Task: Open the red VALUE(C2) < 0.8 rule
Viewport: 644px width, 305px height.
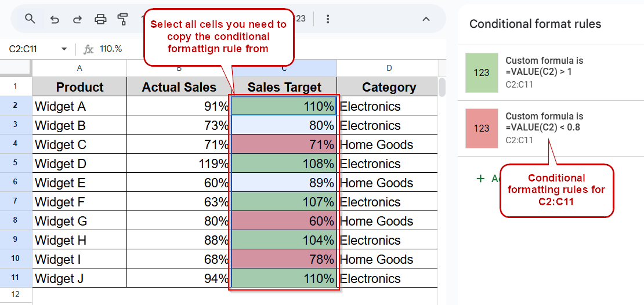Action: click(551, 128)
